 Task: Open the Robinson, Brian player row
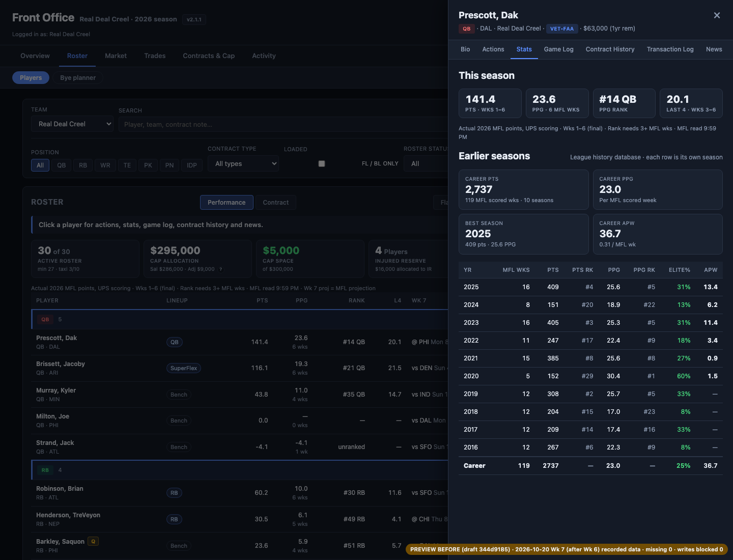pyautogui.click(x=239, y=493)
